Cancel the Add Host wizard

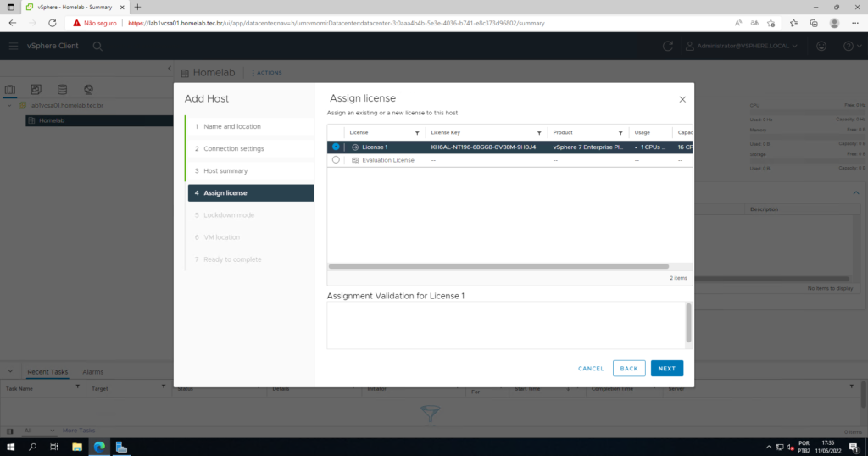click(591, 369)
